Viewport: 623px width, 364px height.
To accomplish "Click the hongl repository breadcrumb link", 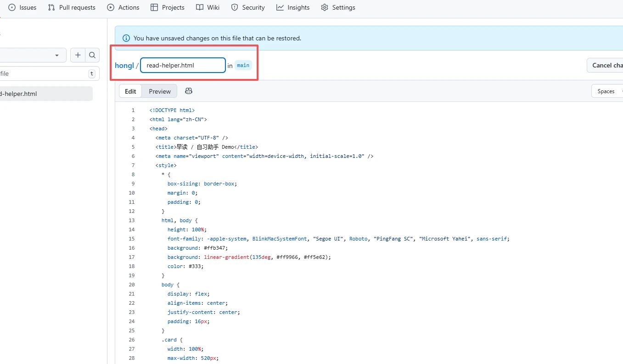I will 124,65.
